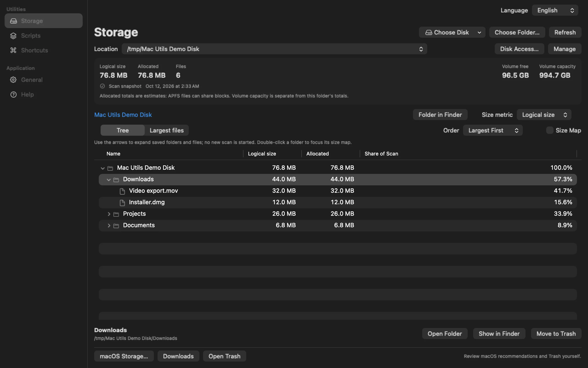Click the Disk Access... button

pos(519,49)
